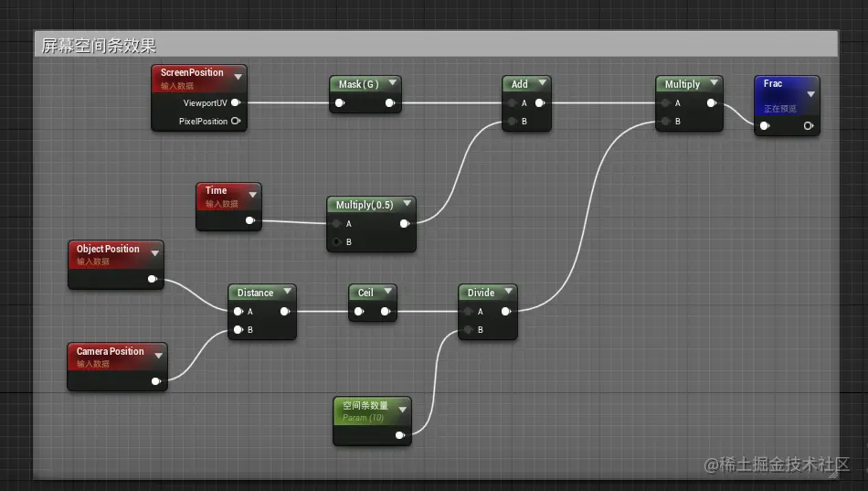868x491 pixels.
Task: Click top-right Multiply node A input pin
Action: [x=665, y=103]
